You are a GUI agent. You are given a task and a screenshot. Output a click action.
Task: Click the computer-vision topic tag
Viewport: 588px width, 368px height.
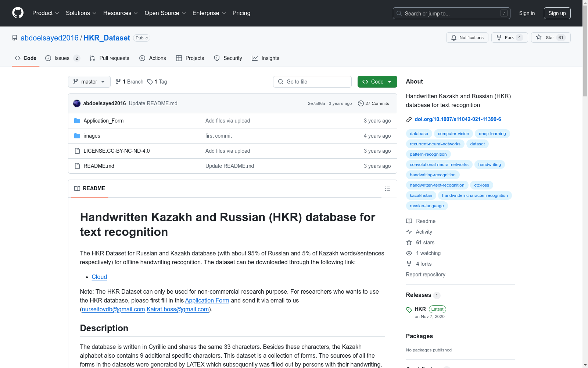point(453,134)
